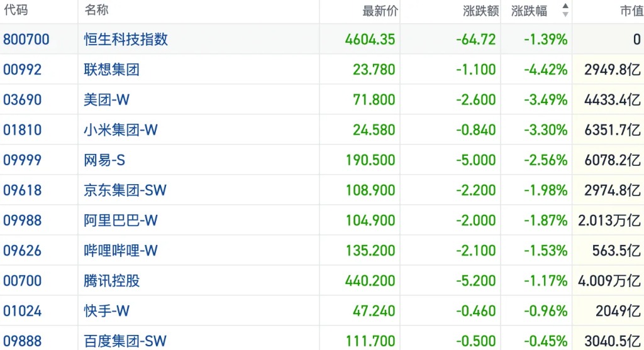Select latest price 190.500

pos(370,160)
